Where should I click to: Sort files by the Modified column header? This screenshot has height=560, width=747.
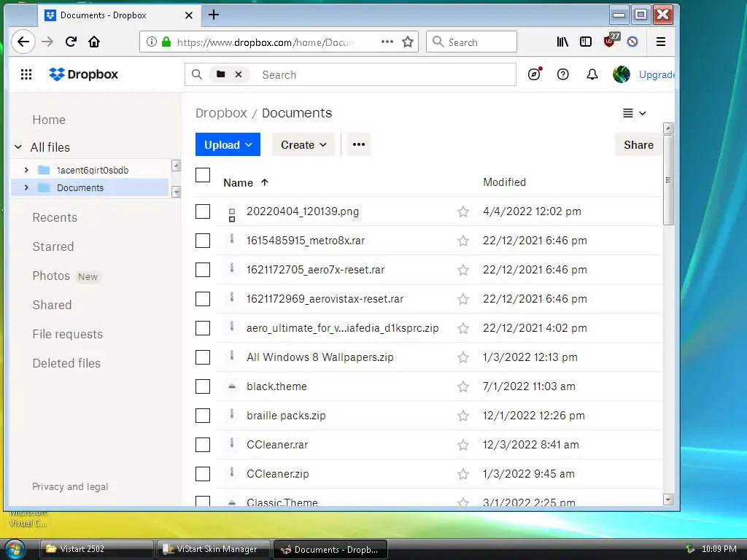tap(505, 182)
